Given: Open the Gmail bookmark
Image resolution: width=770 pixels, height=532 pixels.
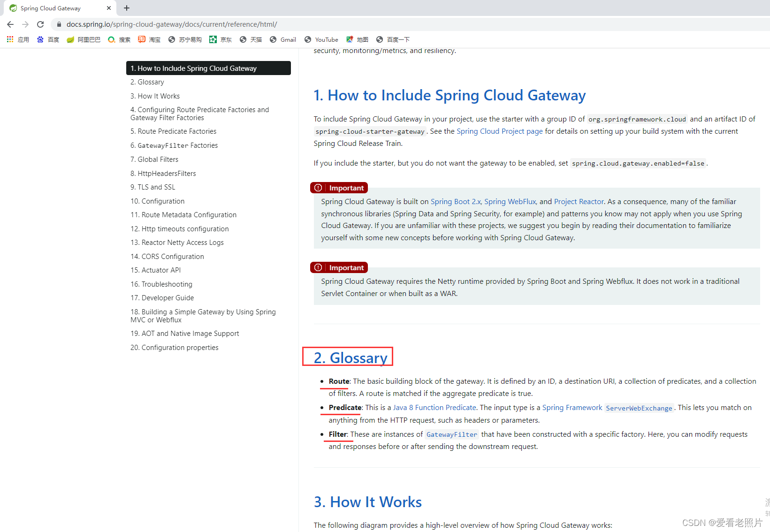Looking at the screenshot, I should pyautogui.click(x=283, y=39).
